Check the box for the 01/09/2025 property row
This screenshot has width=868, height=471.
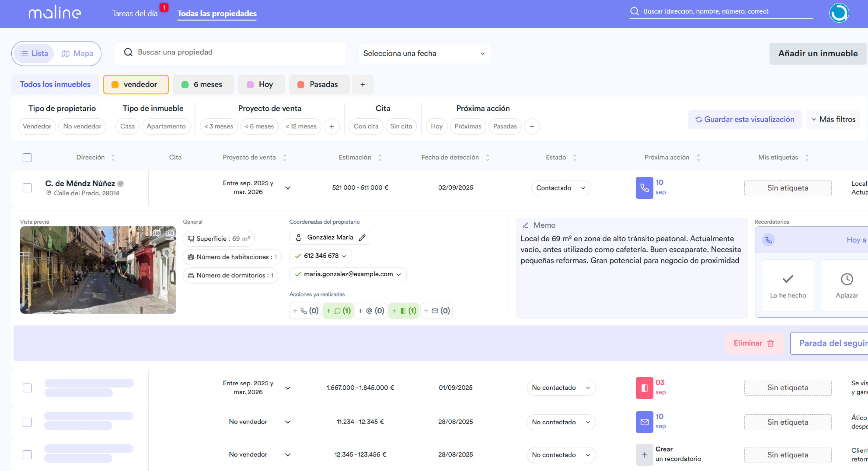(x=27, y=388)
